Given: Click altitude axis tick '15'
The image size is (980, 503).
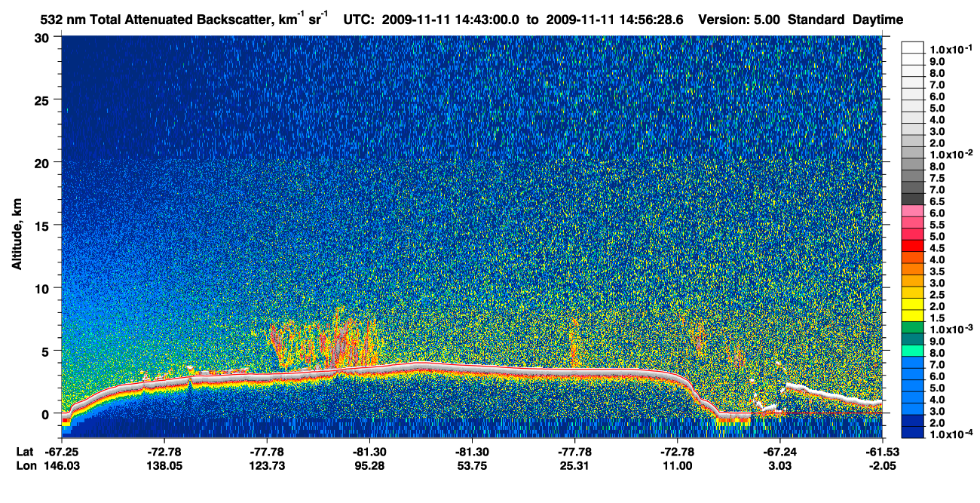Looking at the screenshot, I should [x=42, y=225].
